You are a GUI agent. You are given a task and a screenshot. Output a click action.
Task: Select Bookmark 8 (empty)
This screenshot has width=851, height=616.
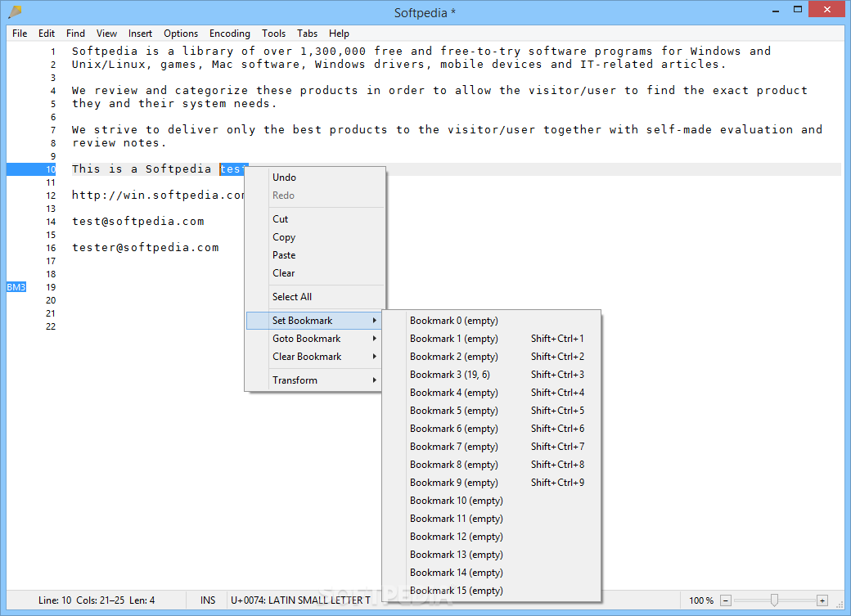[492, 465]
